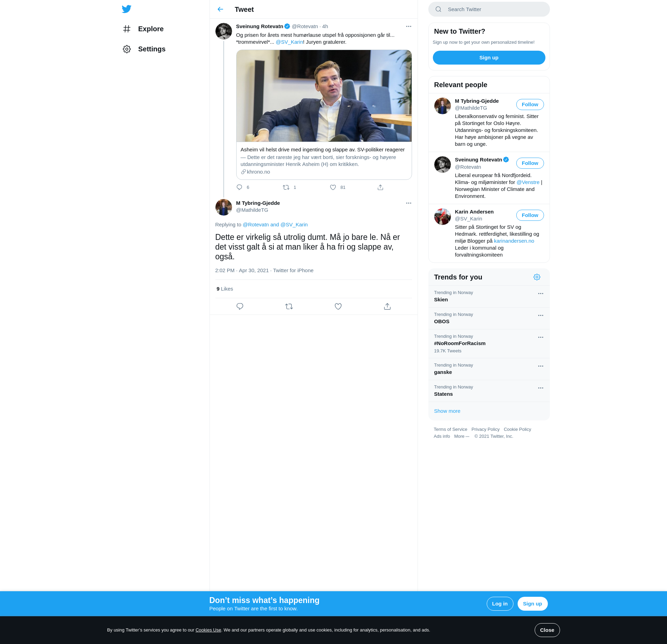Open Ads info

442,436
